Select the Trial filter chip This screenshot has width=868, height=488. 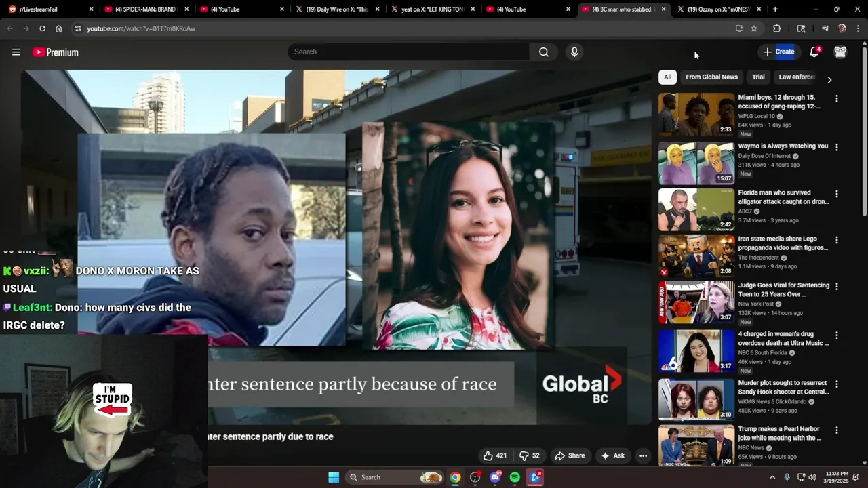point(758,77)
